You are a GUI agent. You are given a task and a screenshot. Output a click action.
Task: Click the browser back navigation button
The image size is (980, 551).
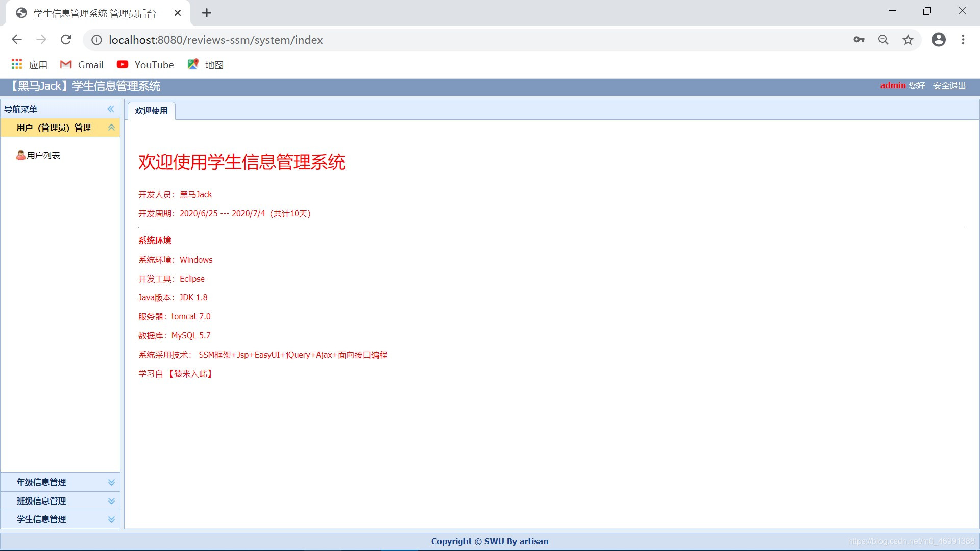(x=16, y=40)
